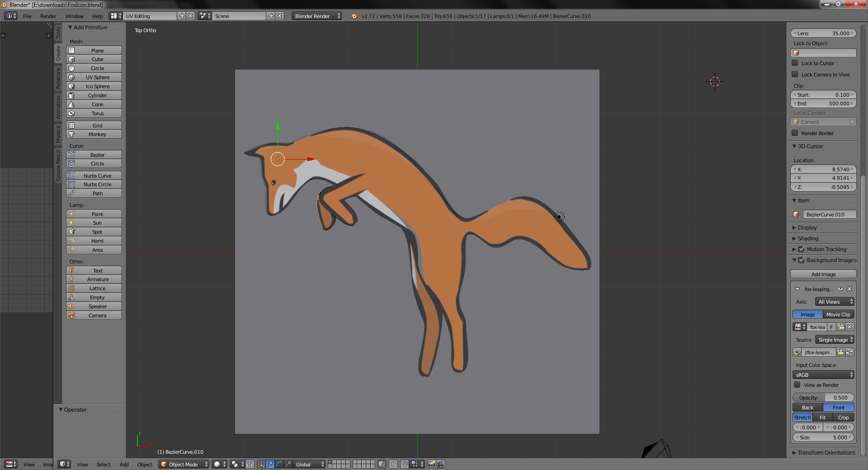Click the OpenGL render animation clapper icon
The image size is (868, 470).
(x=440, y=464)
